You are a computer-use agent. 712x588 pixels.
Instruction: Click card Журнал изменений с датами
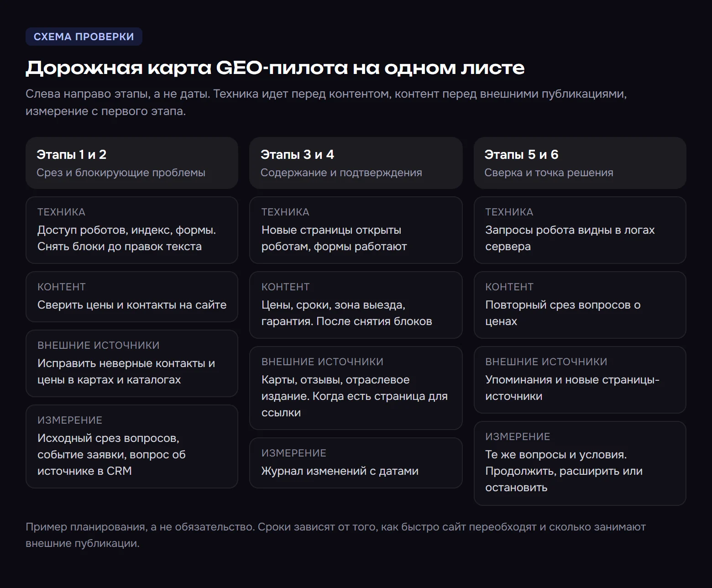(x=356, y=463)
